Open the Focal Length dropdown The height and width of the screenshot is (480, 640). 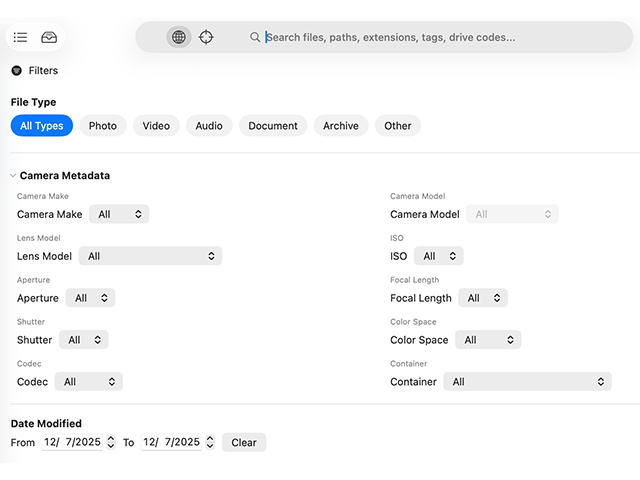click(483, 298)
